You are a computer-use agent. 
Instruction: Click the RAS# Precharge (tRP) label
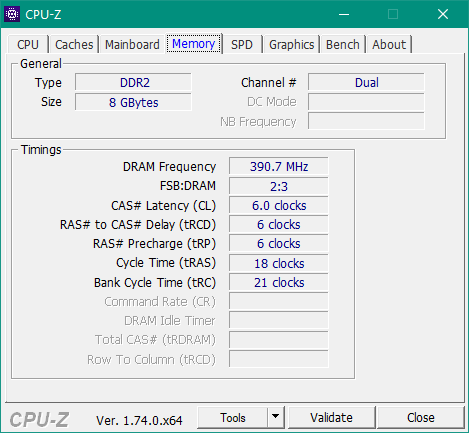154,244
